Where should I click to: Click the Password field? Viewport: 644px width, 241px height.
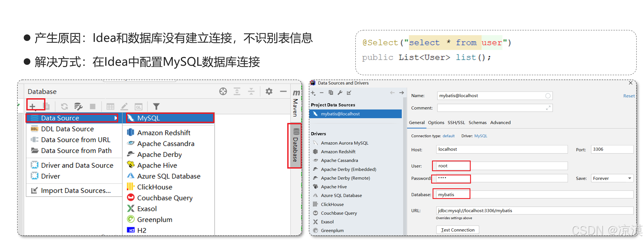pos(502,178)
